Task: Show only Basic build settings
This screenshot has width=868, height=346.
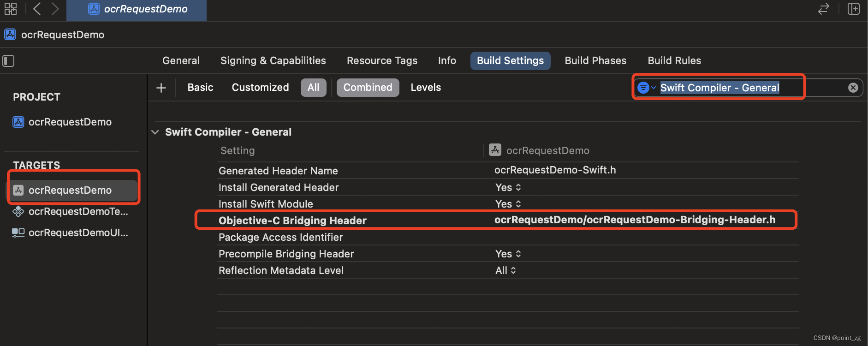Action: 200,88
